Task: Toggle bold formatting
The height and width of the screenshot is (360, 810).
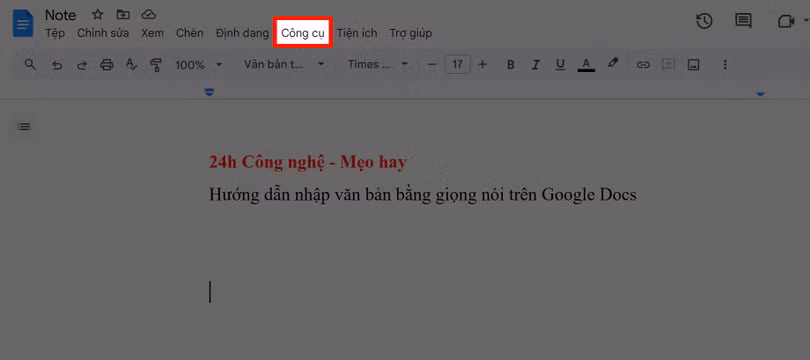Action: point(510,65)
